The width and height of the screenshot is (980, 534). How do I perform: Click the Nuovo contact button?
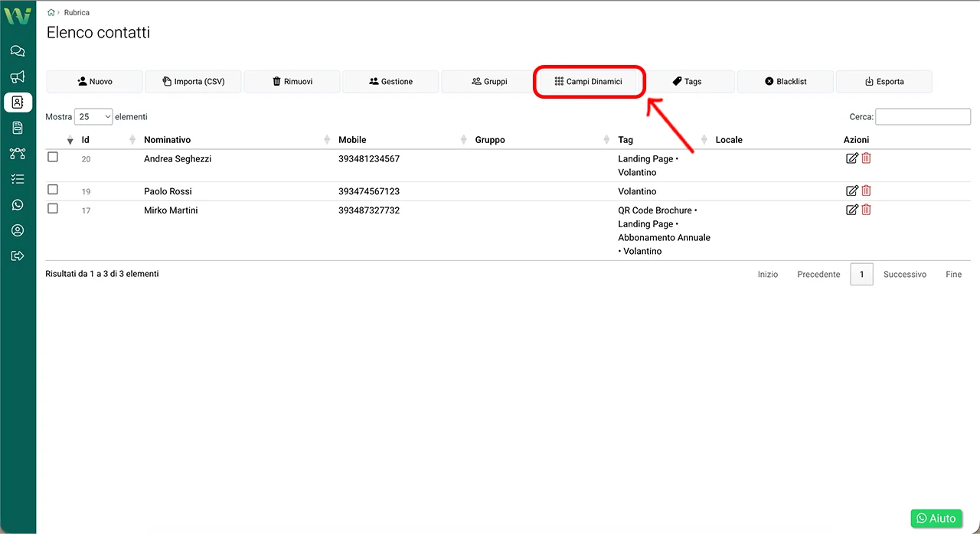pyautogui.click(x=95, y=82)
